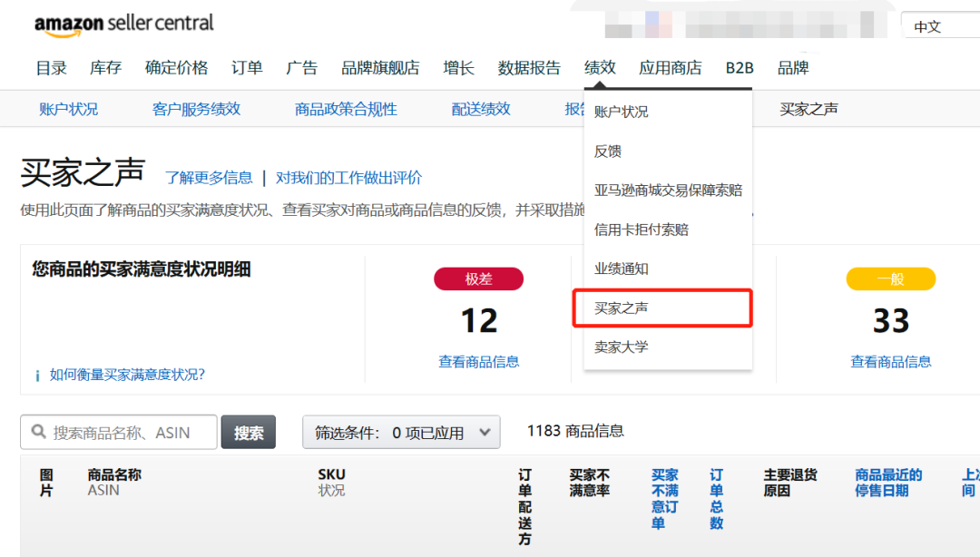
Task: Open the B2B menu
Action: point(740,67)
